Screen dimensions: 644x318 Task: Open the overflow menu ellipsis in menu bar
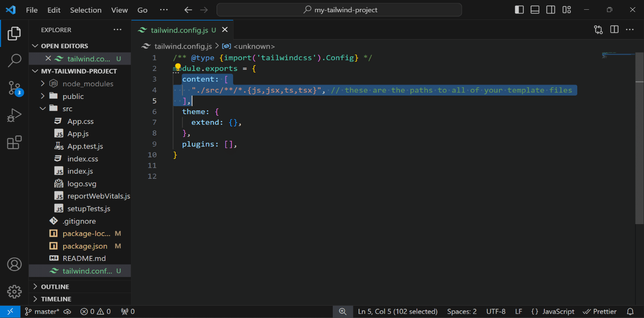click(164, 10)
